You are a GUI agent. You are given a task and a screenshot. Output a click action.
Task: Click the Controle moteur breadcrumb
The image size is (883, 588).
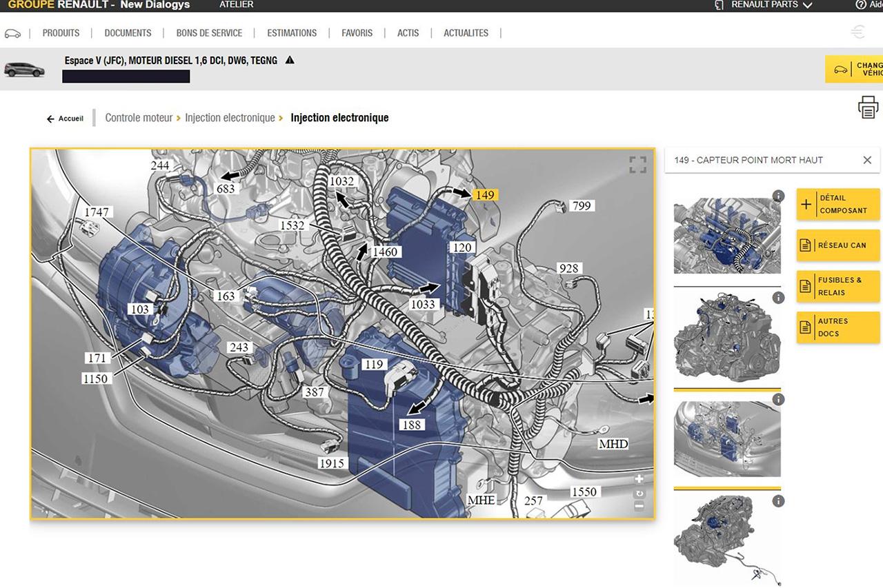[x=139, y=118]
